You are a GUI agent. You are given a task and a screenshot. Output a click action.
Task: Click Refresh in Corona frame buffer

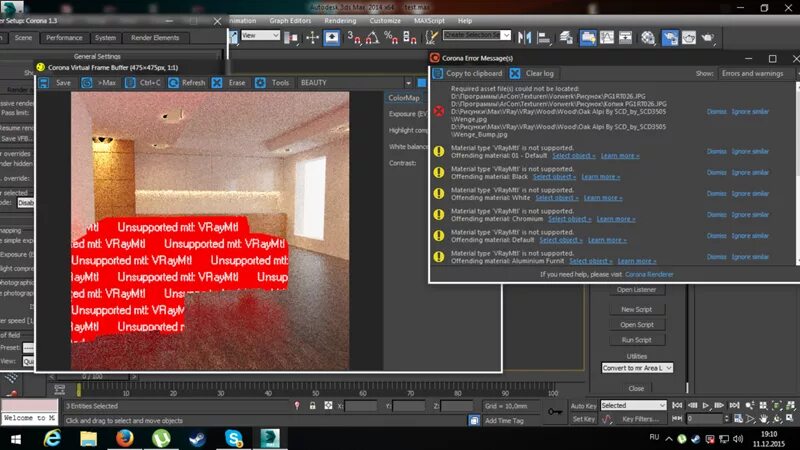click(x=187, y=83)
